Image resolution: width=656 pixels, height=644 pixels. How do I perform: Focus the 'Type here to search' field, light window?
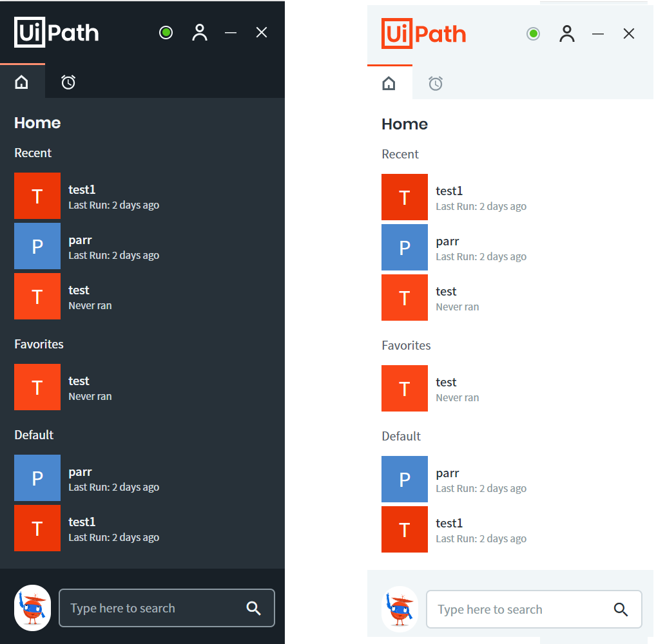534,609
